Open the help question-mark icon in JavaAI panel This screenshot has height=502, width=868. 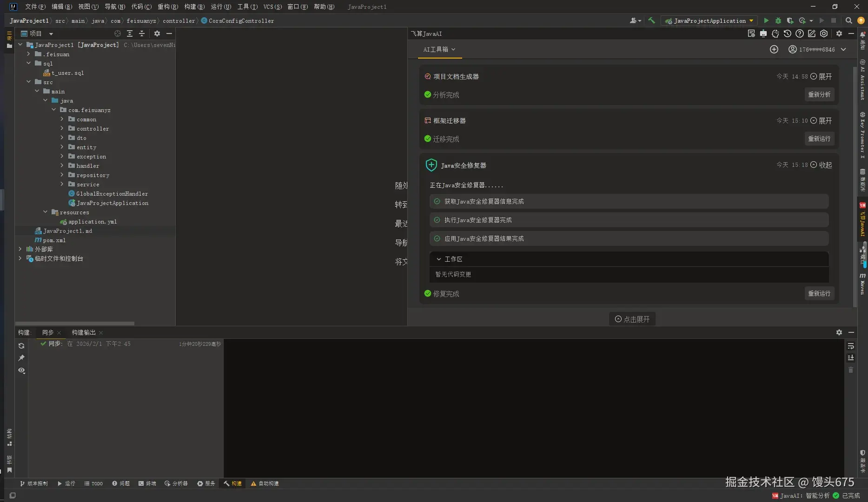tap(799, 33)
